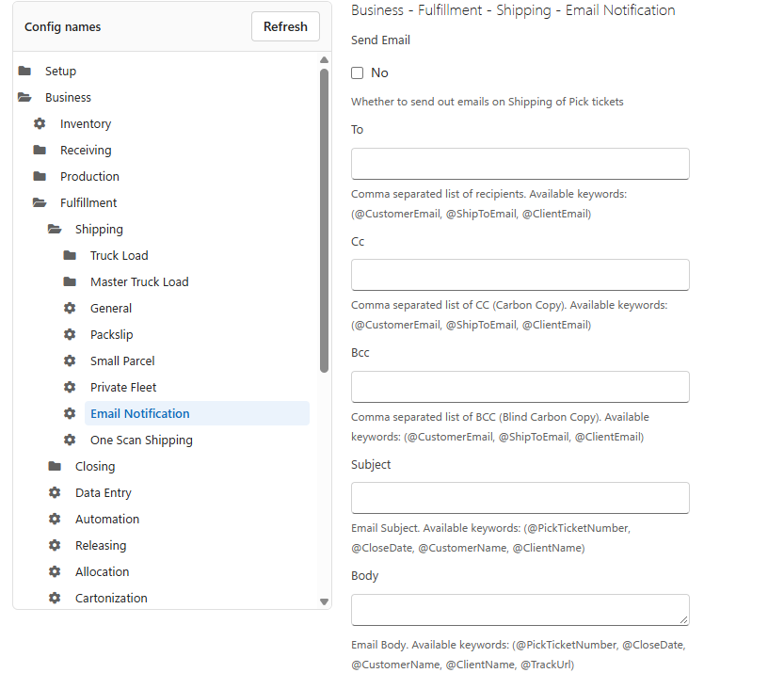Select the Receiving tree item

click(86, 150)
